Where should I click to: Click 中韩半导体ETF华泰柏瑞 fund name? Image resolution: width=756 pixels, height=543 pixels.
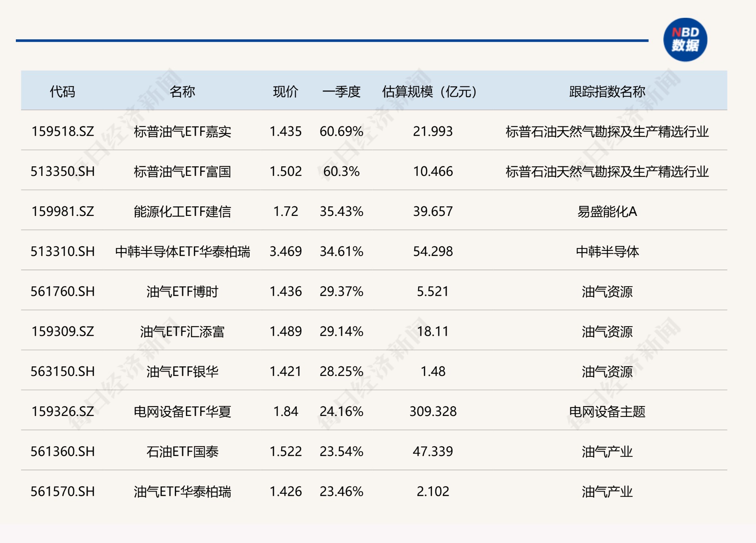[x=182, y=252]
